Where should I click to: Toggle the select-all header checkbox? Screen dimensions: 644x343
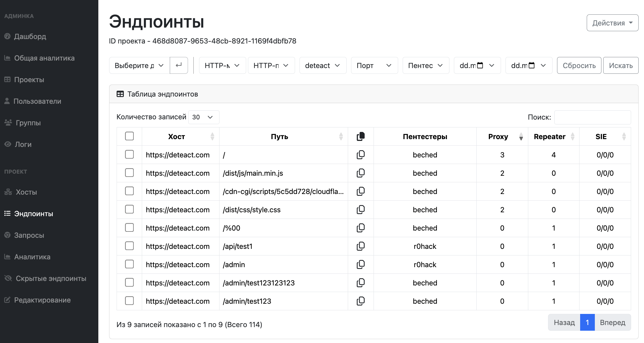pos(129,136)
